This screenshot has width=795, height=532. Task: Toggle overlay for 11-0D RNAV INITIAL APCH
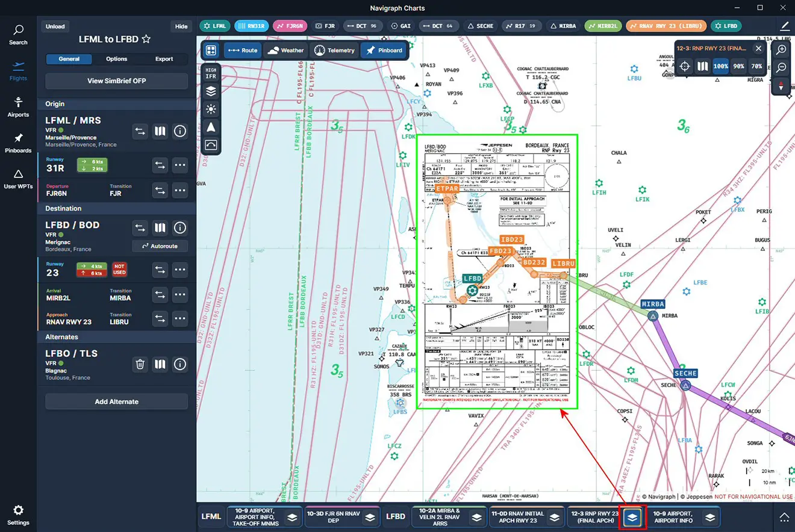click(554, 517)
